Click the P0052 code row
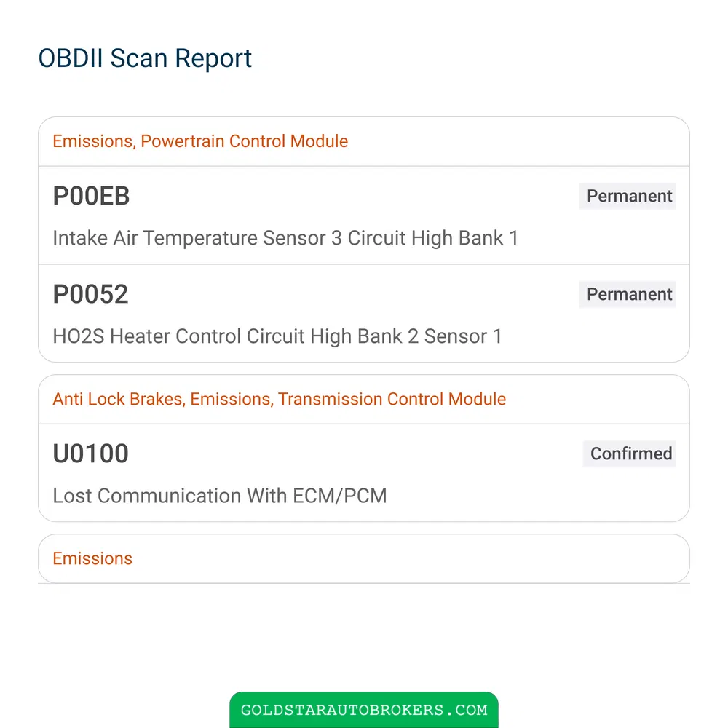 [364, 313]
